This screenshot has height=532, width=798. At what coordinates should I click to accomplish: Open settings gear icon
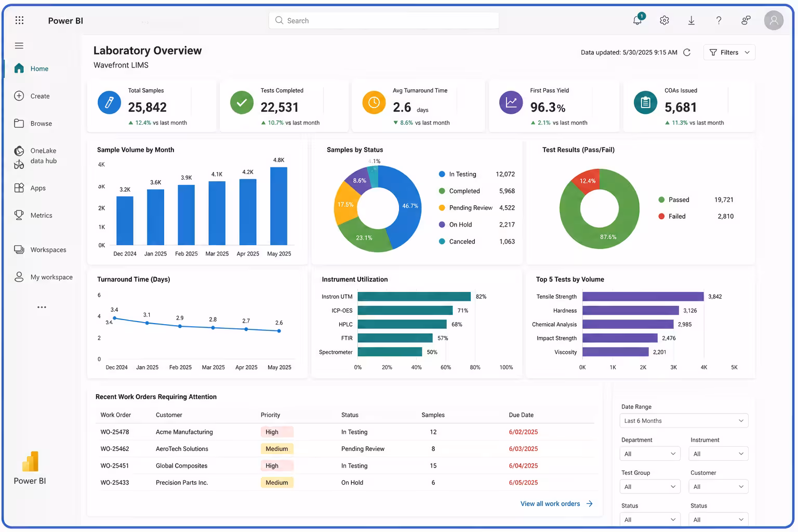pos(664,20)
